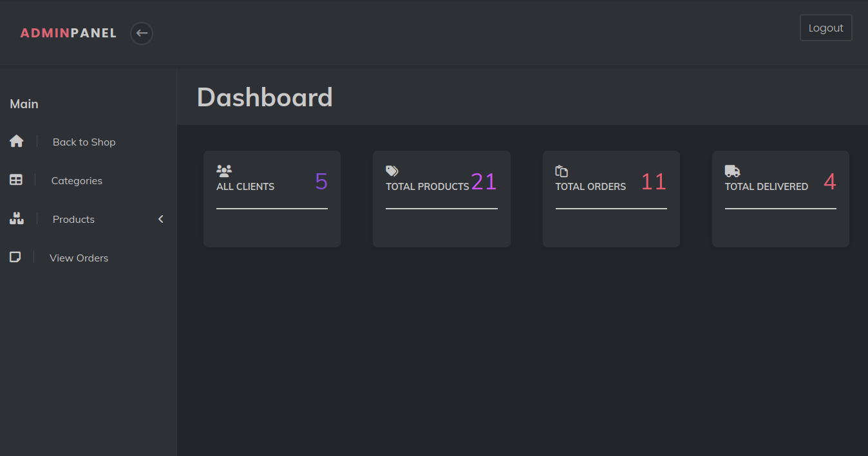
Task: Click the ADMINPANEL logo text
Action: pyautogui.click(x=68, y=33)
